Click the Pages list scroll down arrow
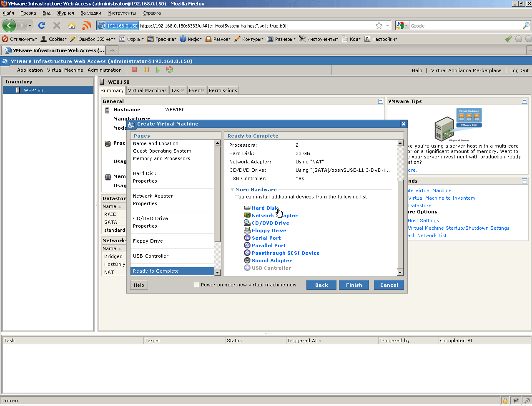Image resolution: width=532 pixels, height=406 pixels. (x=217, y=272)
